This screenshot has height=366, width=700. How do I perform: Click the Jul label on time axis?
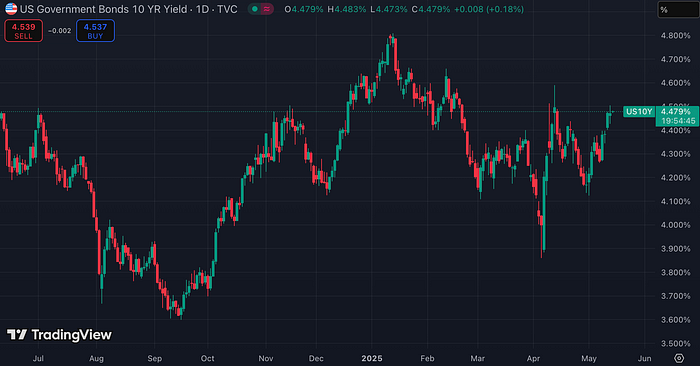click(38, 358)
